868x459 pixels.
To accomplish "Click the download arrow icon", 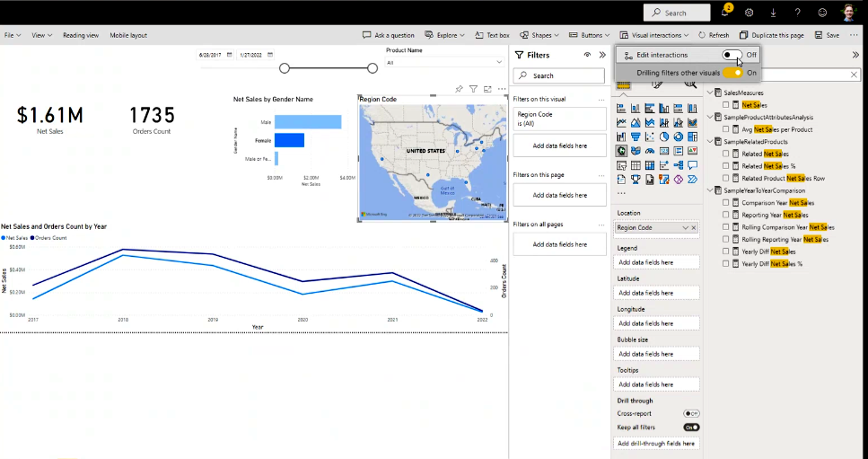I will (774, 13).
